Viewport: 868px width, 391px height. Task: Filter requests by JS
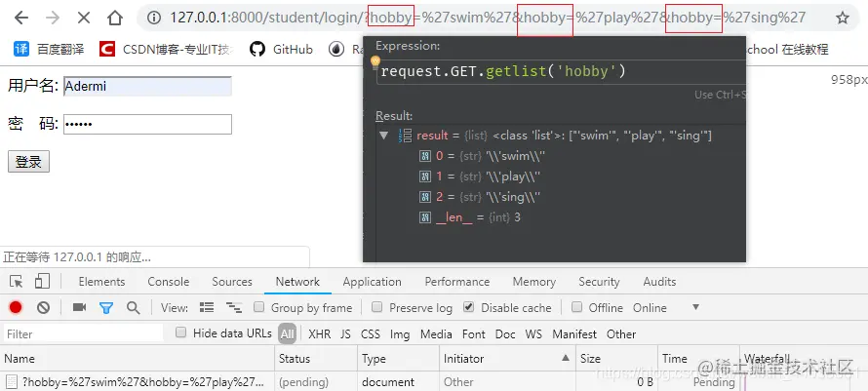click(345, 333)
